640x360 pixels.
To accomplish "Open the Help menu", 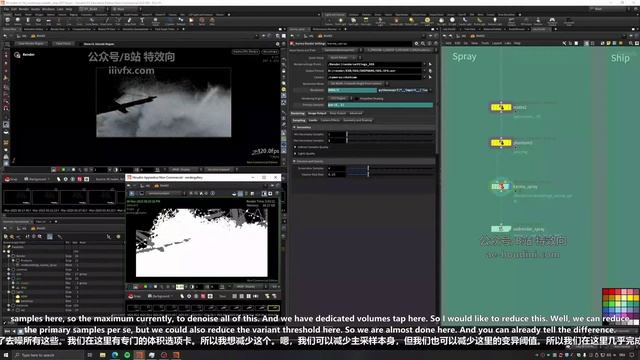I will point(69,9).
